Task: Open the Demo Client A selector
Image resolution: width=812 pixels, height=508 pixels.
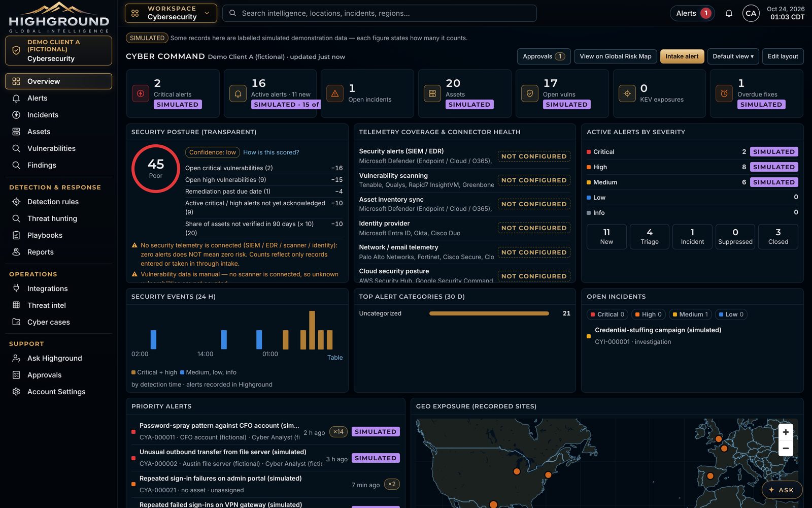Action: (x=58, y=50)
